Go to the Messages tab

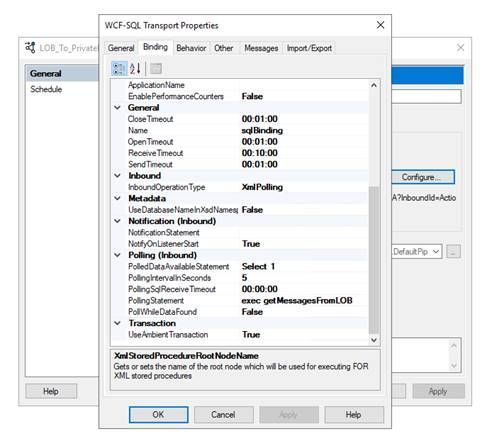(x=261, y=48)
